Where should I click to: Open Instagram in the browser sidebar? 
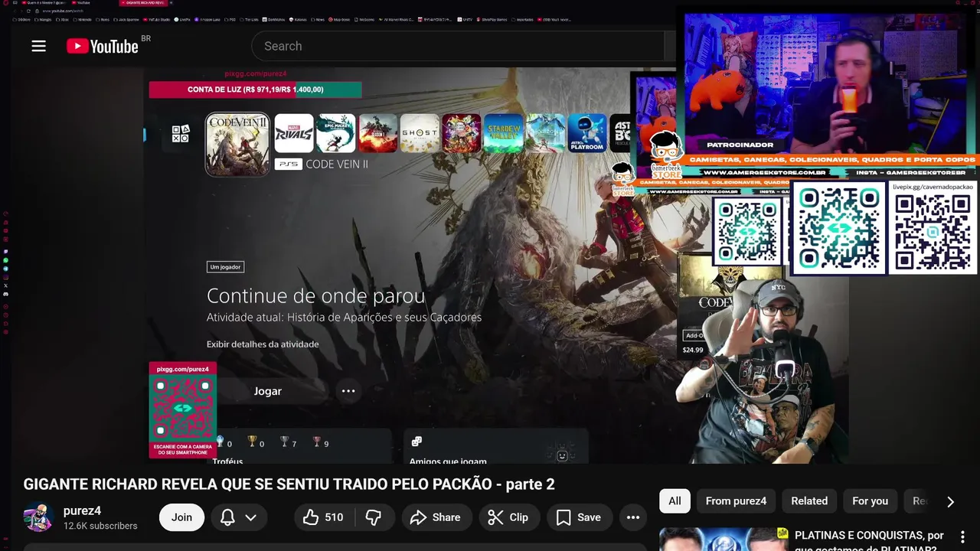5,277
